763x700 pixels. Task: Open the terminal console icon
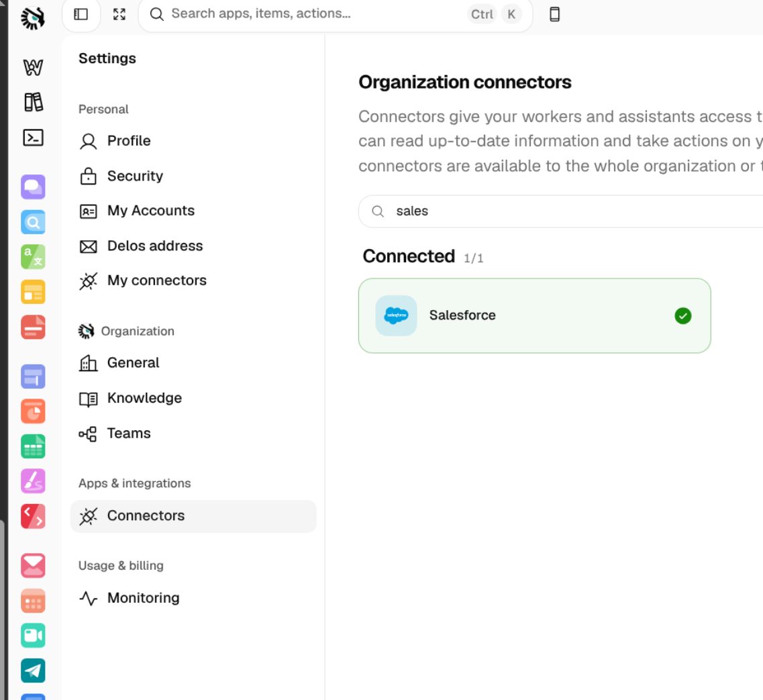(33, 138)
